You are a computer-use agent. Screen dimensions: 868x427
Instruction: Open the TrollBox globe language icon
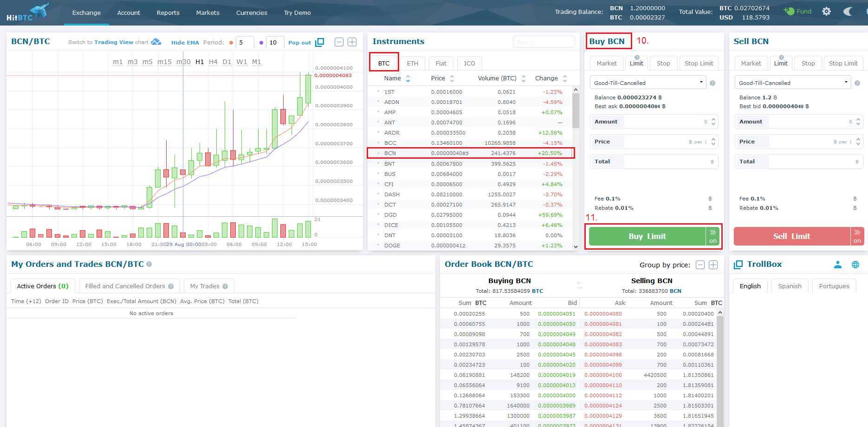(x=855, y=265)
